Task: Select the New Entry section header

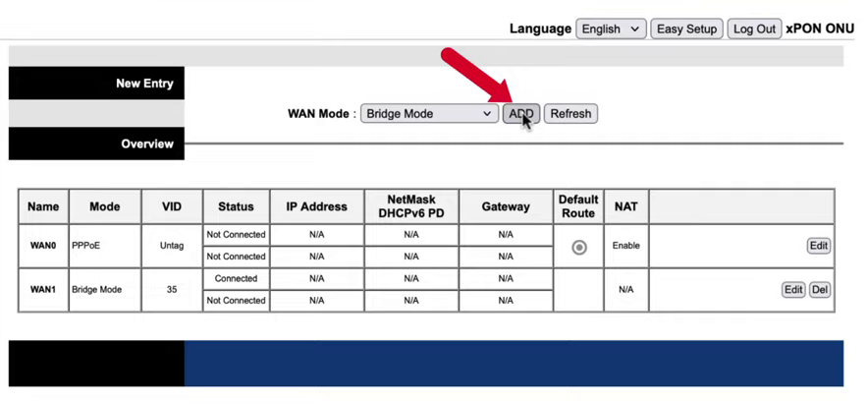Action: pos(96,84)
